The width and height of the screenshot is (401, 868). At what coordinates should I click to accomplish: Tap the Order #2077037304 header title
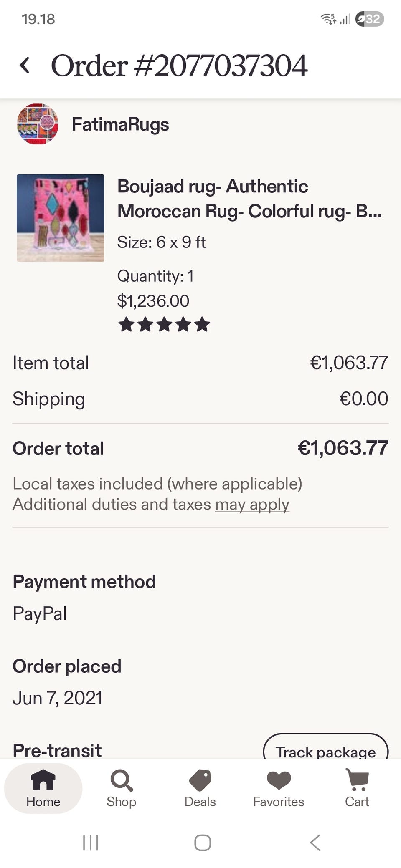tap(179, 66)
